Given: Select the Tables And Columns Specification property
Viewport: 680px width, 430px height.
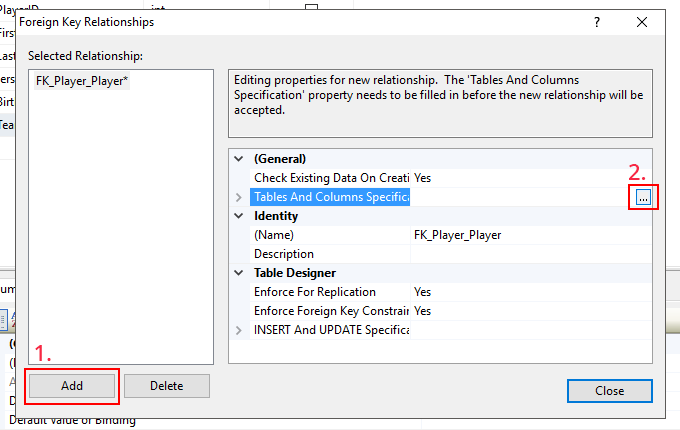Looking at the screenshot, I should tap(330, 197).
